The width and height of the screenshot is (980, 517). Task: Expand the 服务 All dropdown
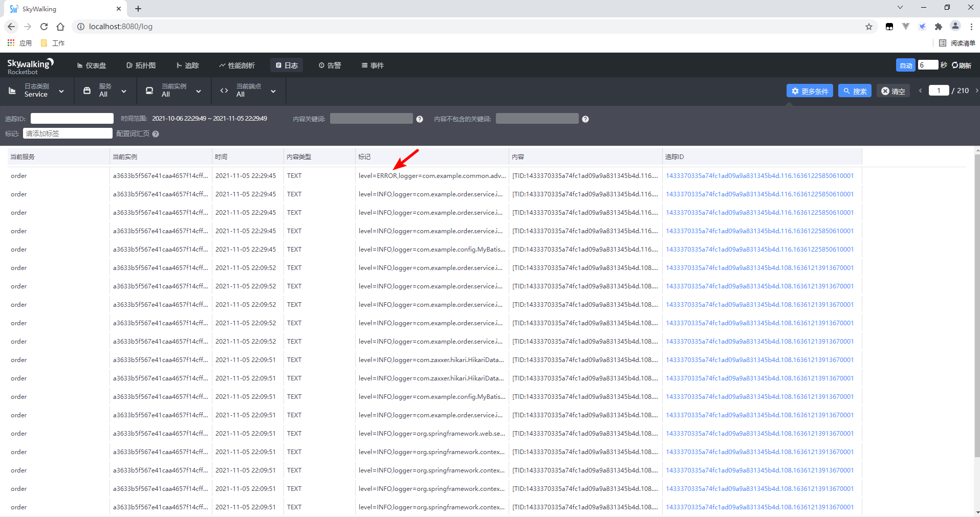105,91
